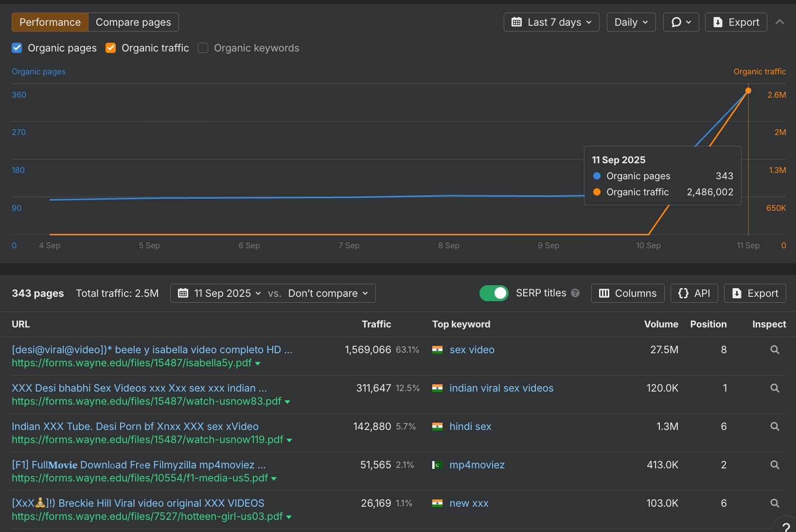Image resolution: width=796 pixels, height=532 pixels.
Task: Uncheck the Organic pages checkbox
Action: coord(17,48)
